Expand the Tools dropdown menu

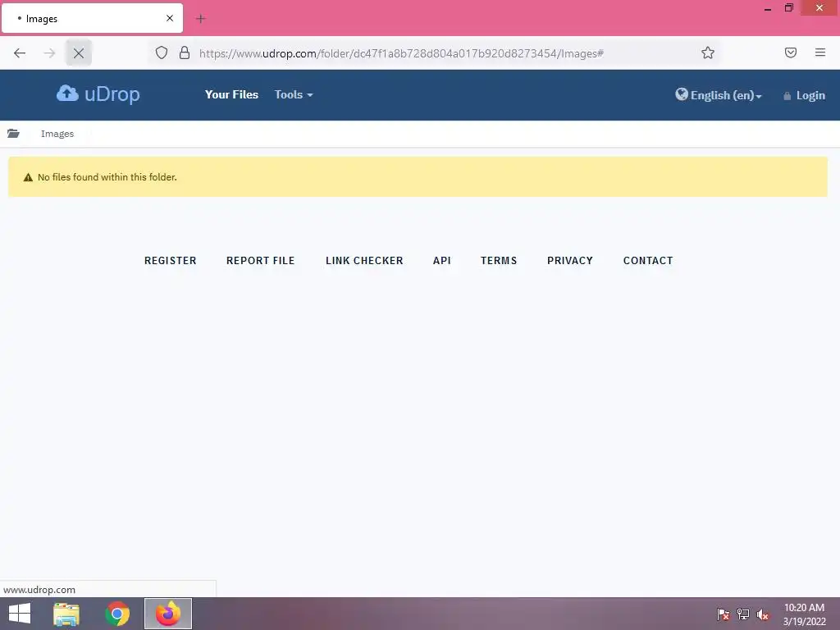[x=294, y=94]
